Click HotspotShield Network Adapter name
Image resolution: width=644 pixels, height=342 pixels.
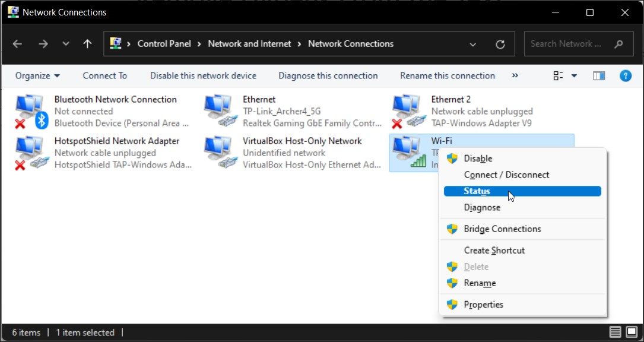(117, 141)
